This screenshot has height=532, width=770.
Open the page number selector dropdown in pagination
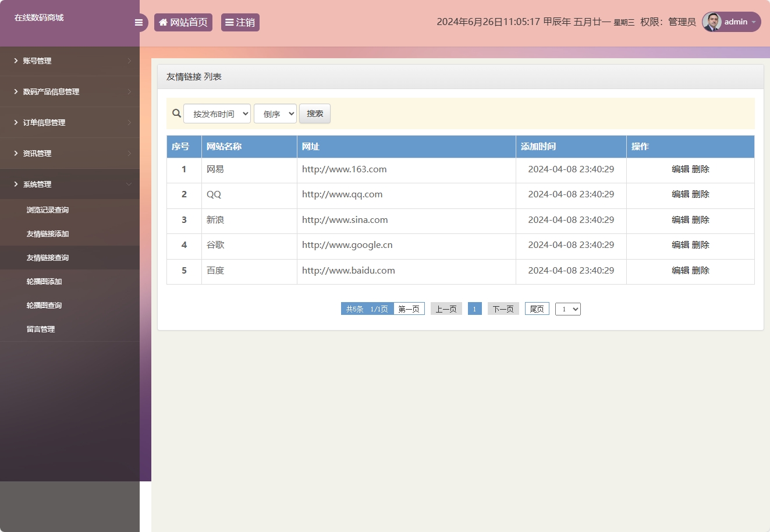(567, 308)
